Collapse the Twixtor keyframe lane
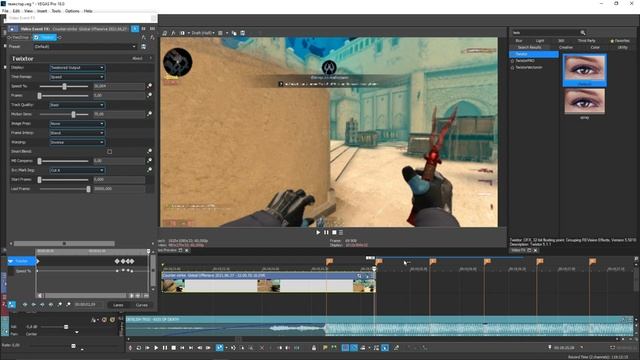This screenshot has width=640, height=360. point(11,261)
